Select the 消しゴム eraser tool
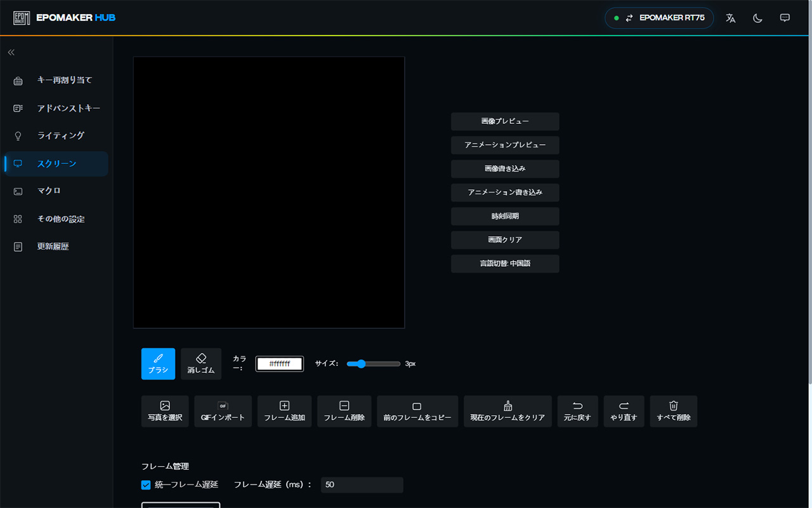 201,364
